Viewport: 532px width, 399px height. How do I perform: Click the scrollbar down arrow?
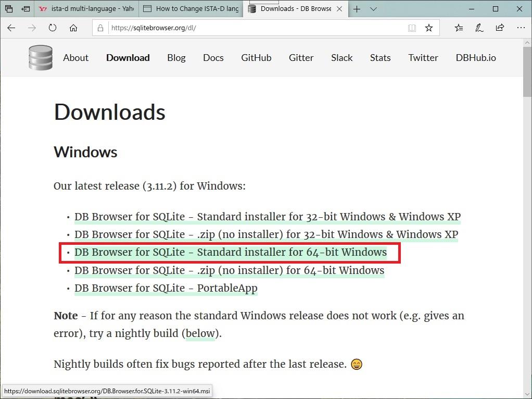coord(527,395)
